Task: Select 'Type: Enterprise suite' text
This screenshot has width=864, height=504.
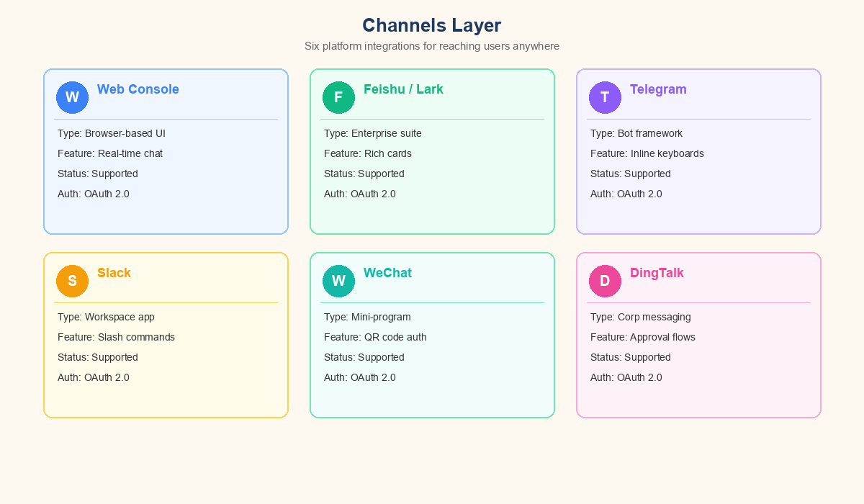Action: coord(373,133)
